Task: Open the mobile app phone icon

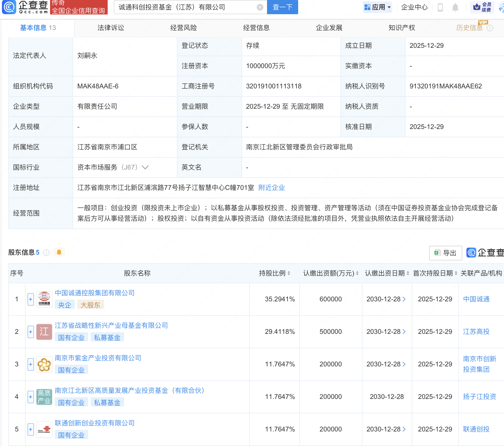Action: point(440,8)
